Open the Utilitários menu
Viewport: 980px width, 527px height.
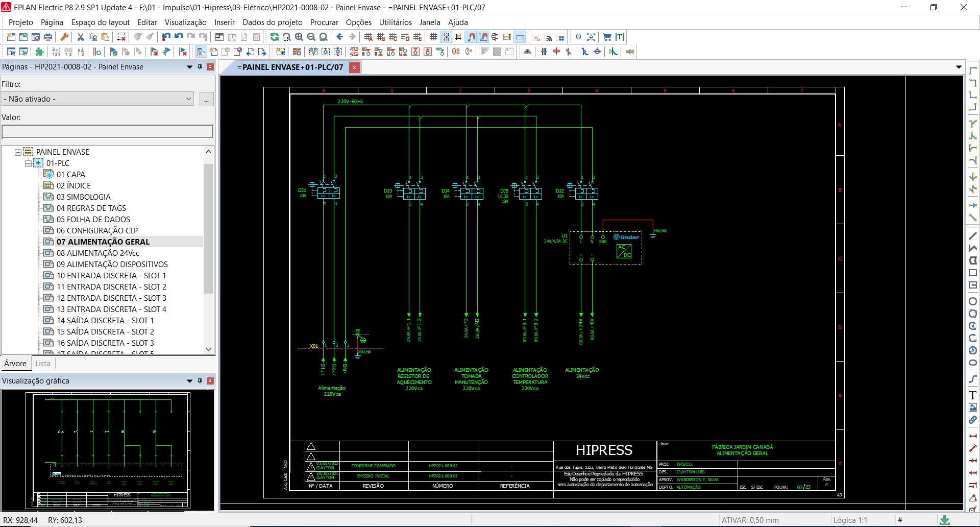395,22
